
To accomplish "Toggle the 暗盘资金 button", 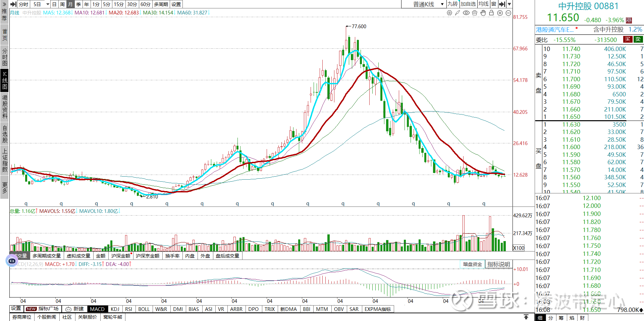I will pyautogui.click(x=473, y=264).
